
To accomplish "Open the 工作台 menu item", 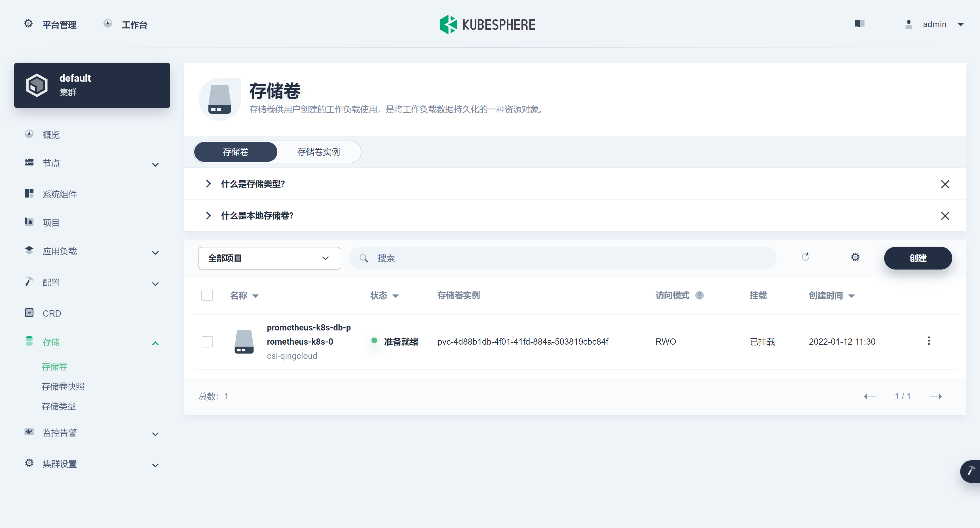I will pos(134,24).
